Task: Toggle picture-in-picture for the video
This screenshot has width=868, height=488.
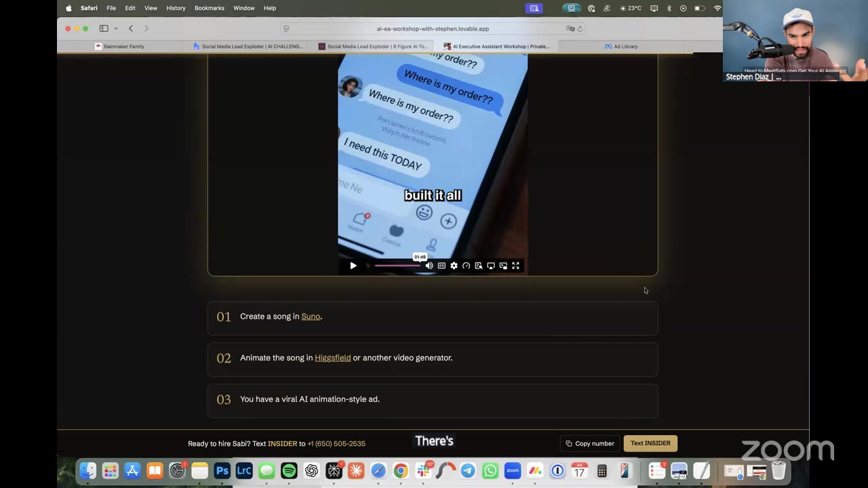Action: tap(503, 266)
